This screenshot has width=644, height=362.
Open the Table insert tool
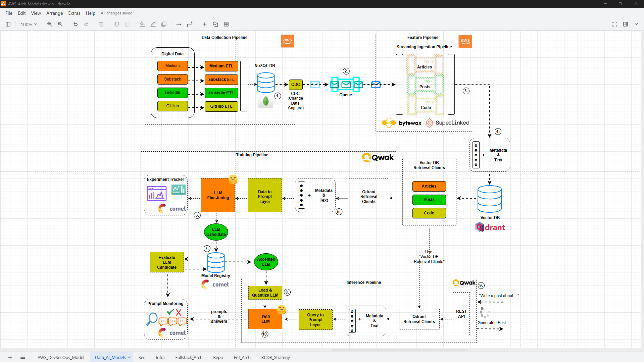pos(226,24)
